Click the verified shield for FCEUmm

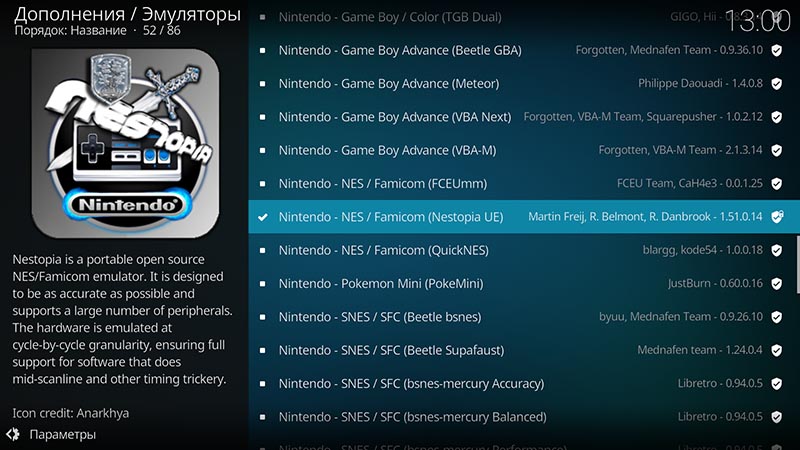(777, 184)
